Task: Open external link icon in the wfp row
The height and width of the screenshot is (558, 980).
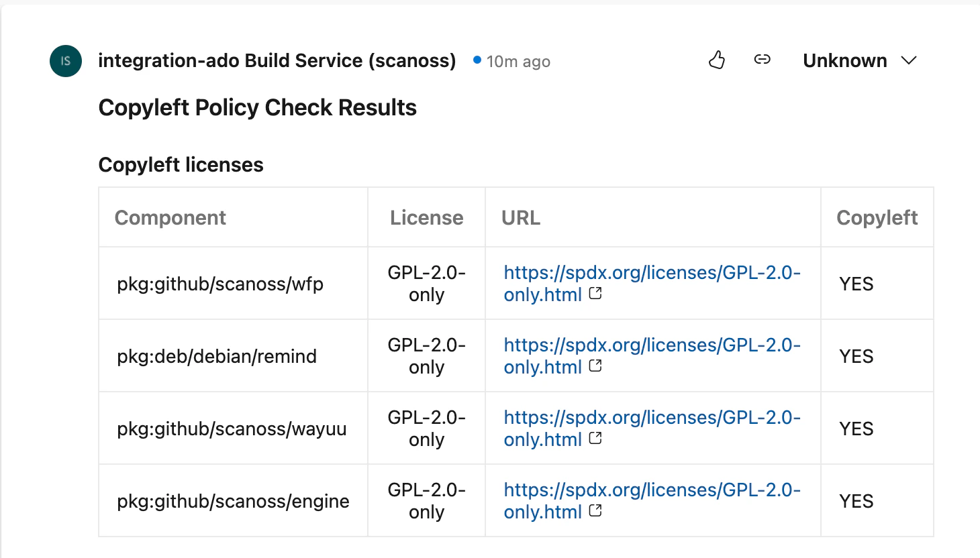Action: pyautogui.click(x=595, y=294)
